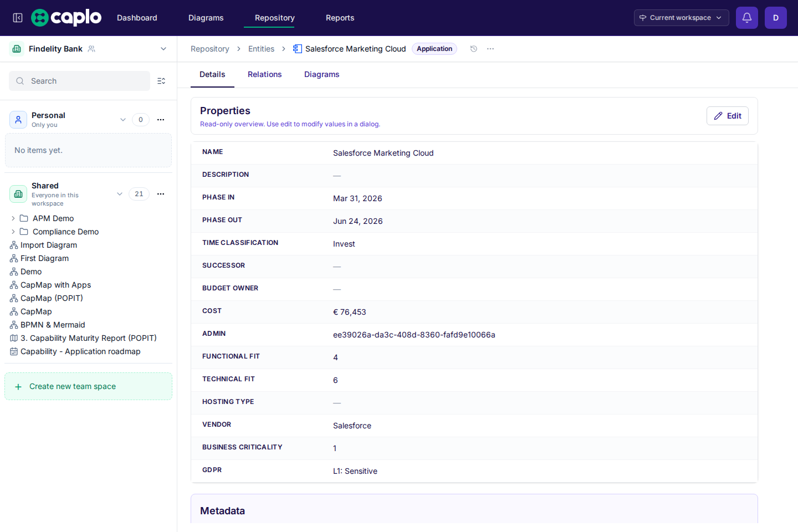
Task: Click Capability Maturity Report map icon
Action: click(14, 338)
